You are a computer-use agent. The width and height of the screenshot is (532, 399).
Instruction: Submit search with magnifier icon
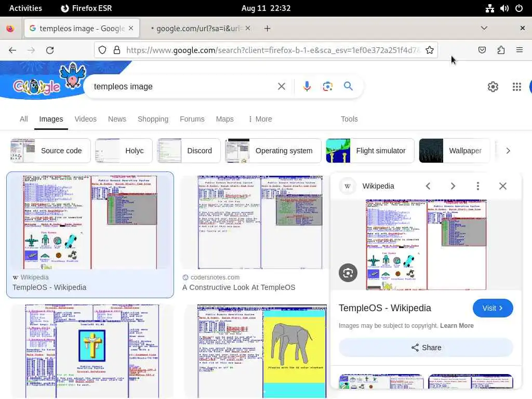pyautogui.click(x=348, y=86)
